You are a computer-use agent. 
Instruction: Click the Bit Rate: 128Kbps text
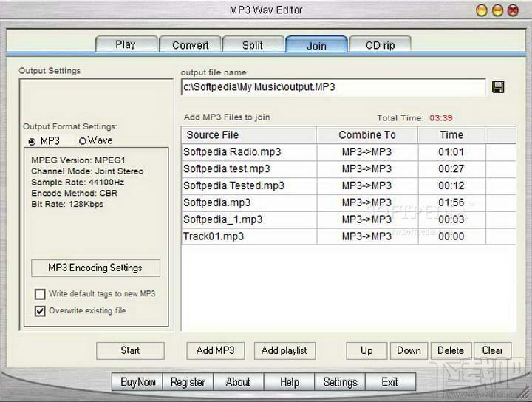coord(67,204)
